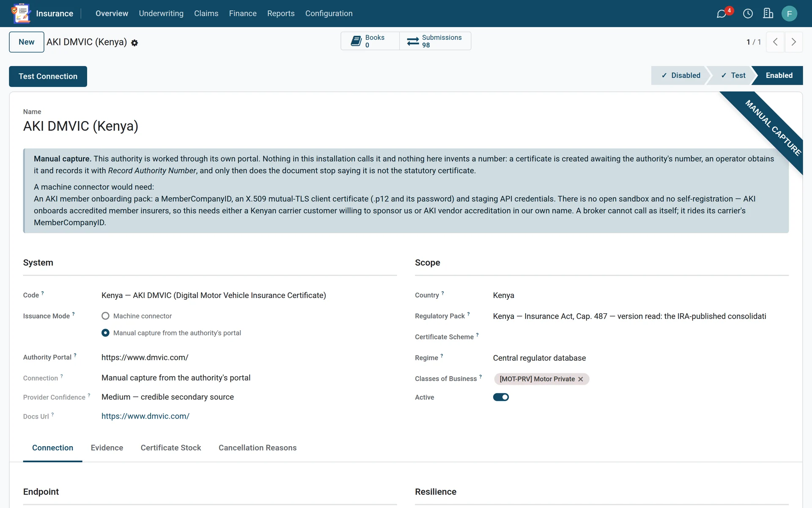
Task: Go to next record arrow
Action: (794, 42)
